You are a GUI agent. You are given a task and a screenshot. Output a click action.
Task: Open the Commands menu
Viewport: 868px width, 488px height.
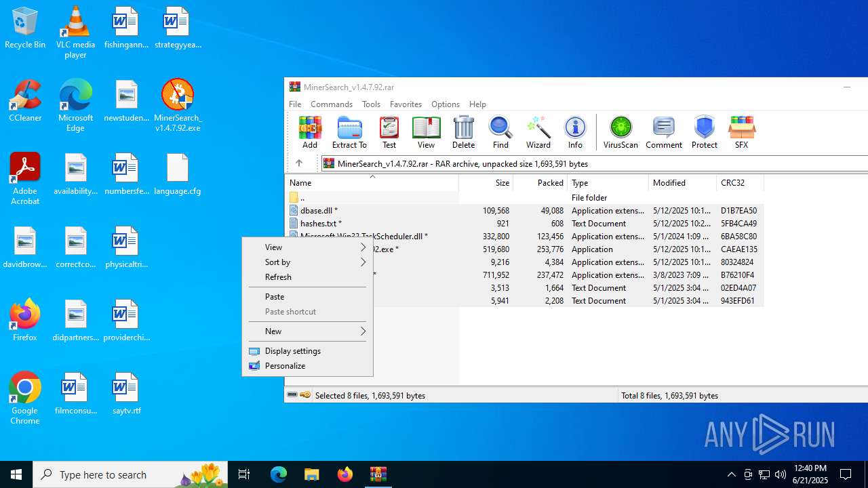[x=332, y=104]
